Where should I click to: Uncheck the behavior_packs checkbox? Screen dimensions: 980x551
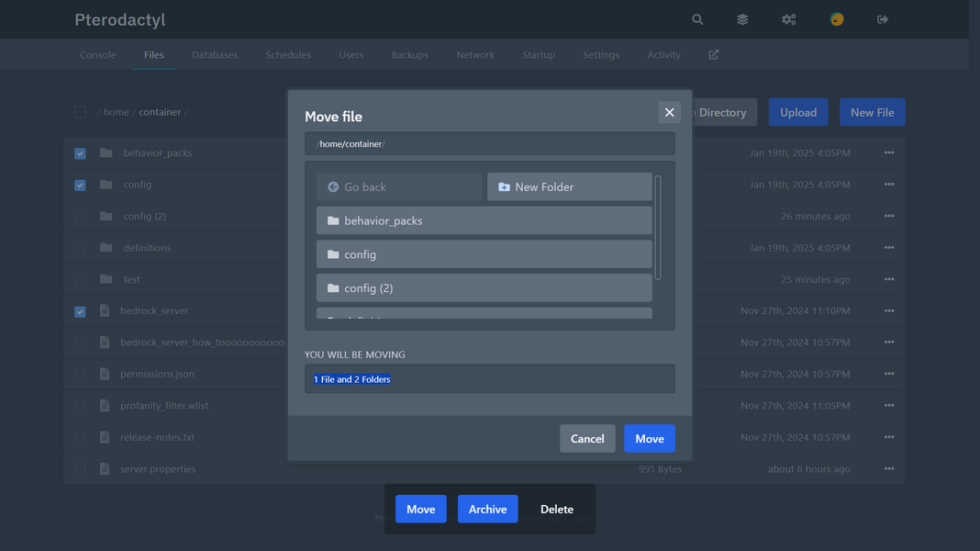[x=80, y=153]
